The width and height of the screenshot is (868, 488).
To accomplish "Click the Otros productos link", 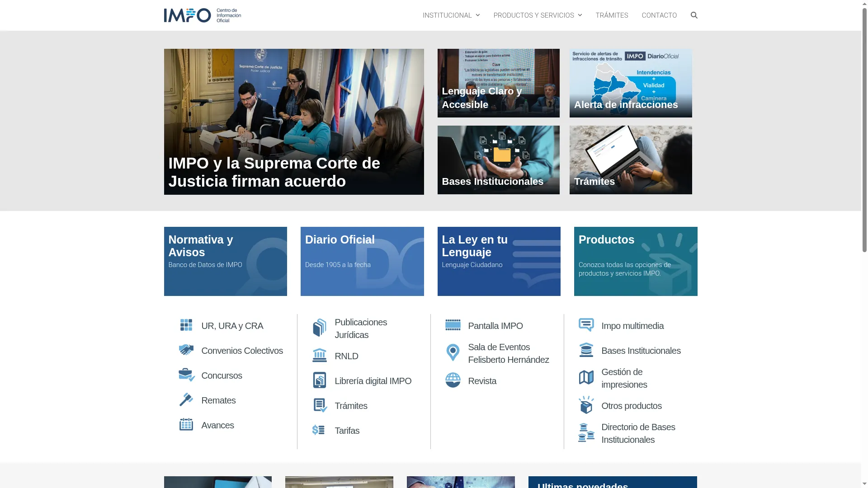I will [x=631, y=406].
